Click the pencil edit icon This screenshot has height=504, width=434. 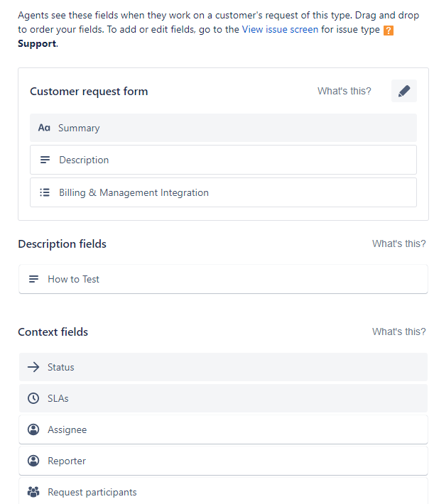[x=403, y=91]
